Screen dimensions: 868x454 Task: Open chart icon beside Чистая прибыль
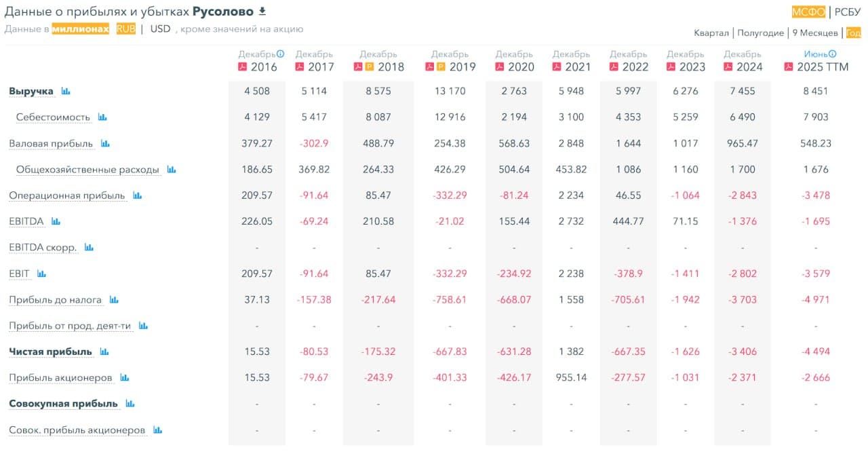[104, 352]
